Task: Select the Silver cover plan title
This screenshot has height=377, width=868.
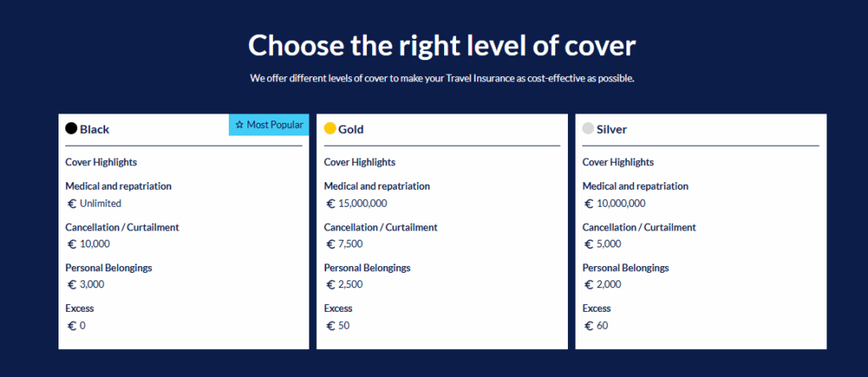Action: (x=612, y=130)
